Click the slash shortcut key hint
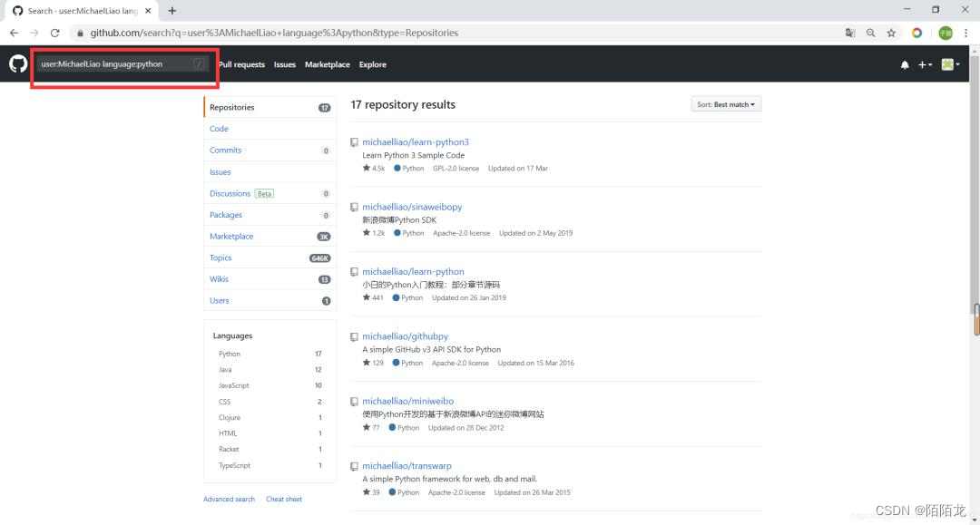This screenshot has height=525, width=980. click(x=199, y=63)
